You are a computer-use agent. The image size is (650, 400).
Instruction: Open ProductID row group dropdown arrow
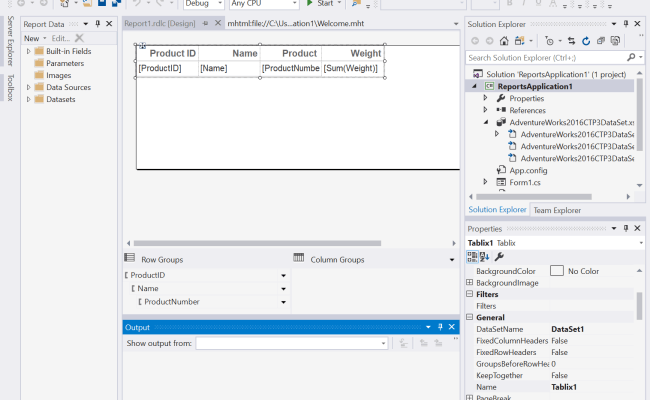click(284, 276)
